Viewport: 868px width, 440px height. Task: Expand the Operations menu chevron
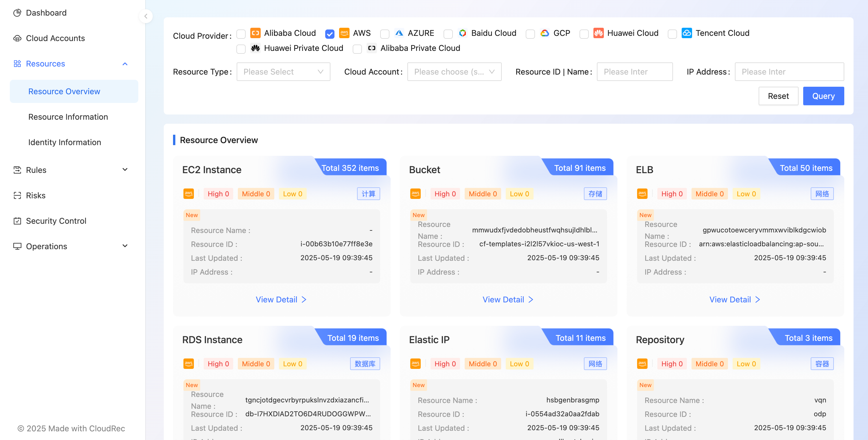tap(125, 246)
